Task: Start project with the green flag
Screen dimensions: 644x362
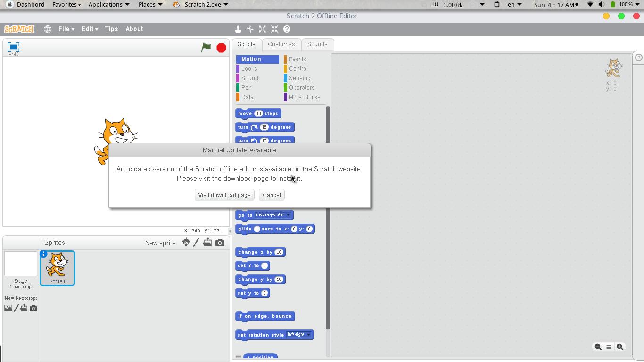Action: tap(206, 47)
